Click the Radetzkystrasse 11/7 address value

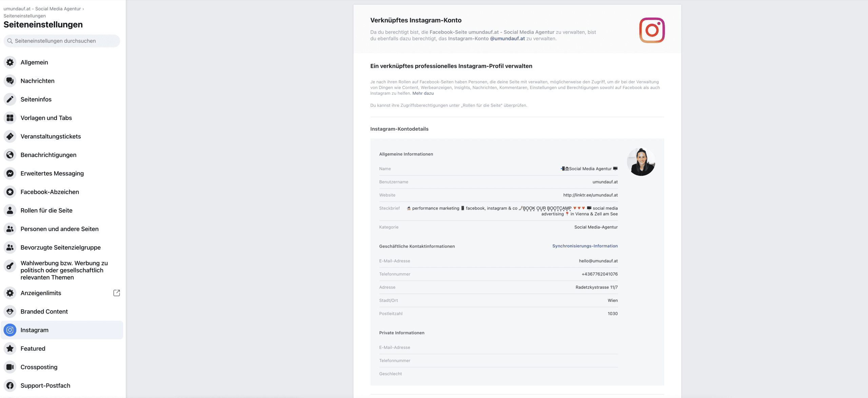[596, 287]
